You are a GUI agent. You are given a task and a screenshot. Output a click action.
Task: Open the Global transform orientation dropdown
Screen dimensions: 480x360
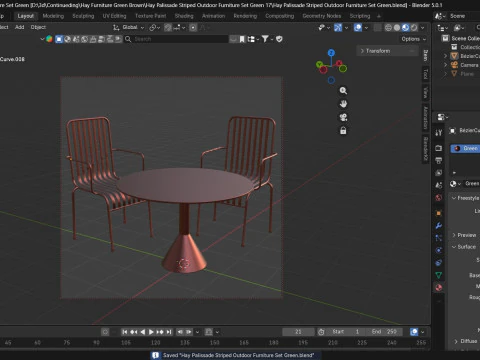129,27
